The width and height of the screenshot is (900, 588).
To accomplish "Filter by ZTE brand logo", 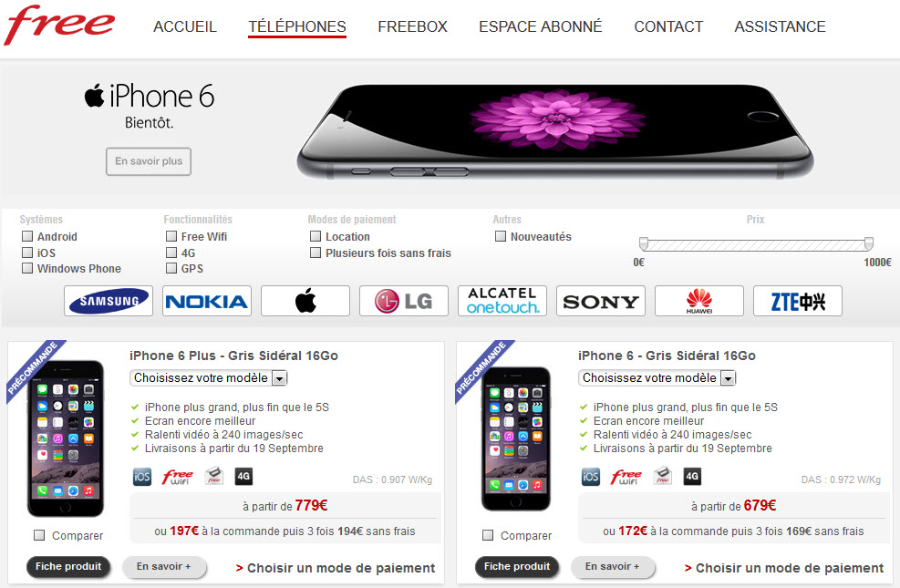I will pos(798,301).
